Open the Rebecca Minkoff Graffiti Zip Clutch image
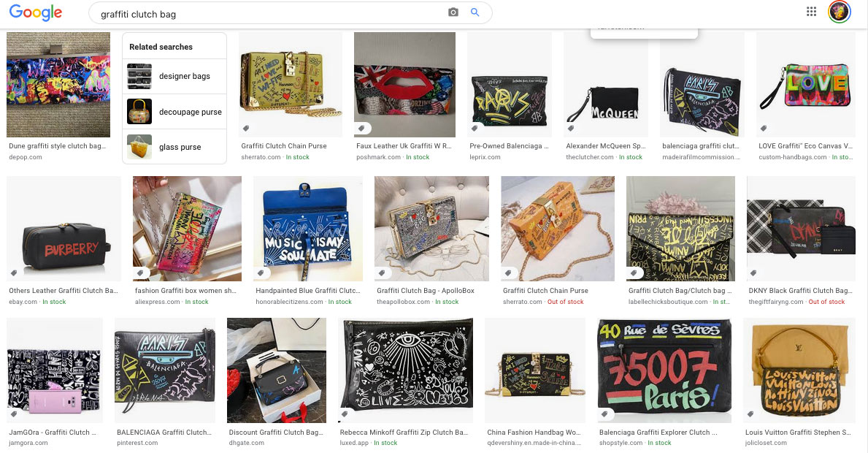The width and height of the screenshot is (868, 453). (406, 370)
